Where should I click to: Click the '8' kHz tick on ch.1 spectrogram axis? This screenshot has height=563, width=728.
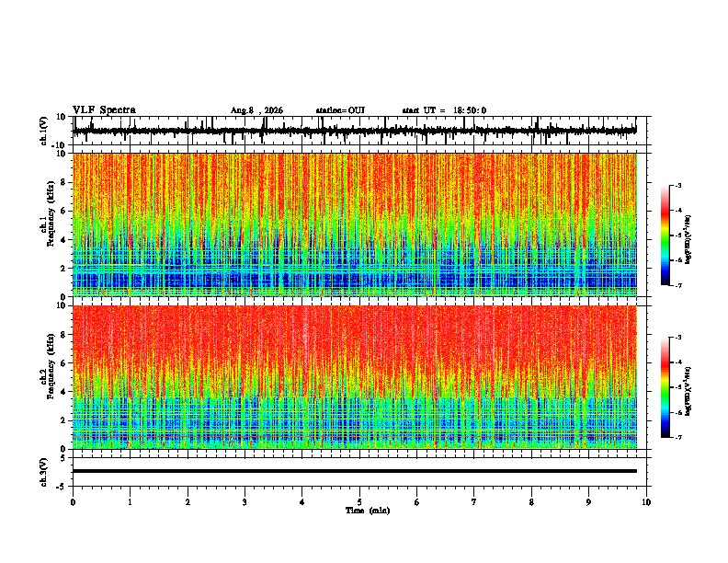click(x=64, y=182)
